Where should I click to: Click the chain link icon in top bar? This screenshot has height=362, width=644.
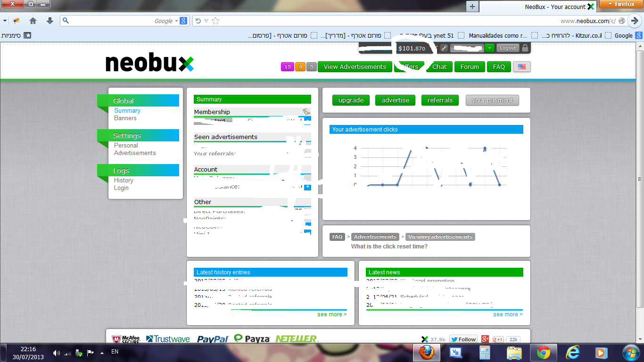click(x=444, y=48)
